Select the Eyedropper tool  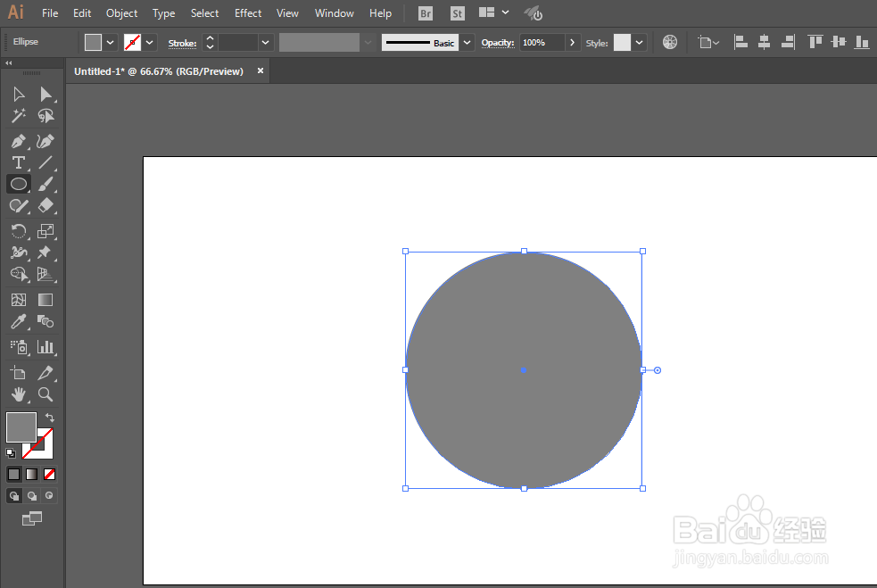[x=19, y=321]
